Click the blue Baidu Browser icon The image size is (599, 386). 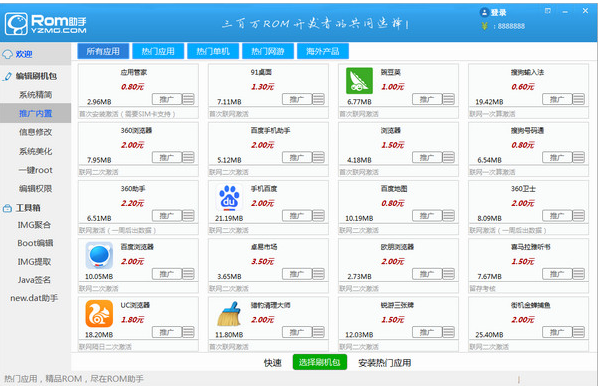point(99,255)
